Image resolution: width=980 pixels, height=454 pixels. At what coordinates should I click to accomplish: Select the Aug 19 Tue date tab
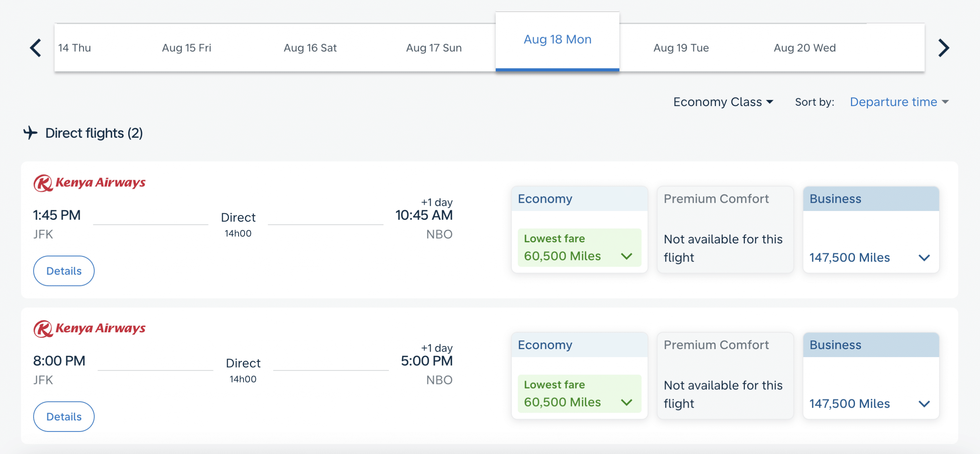[x=681, y=48]
